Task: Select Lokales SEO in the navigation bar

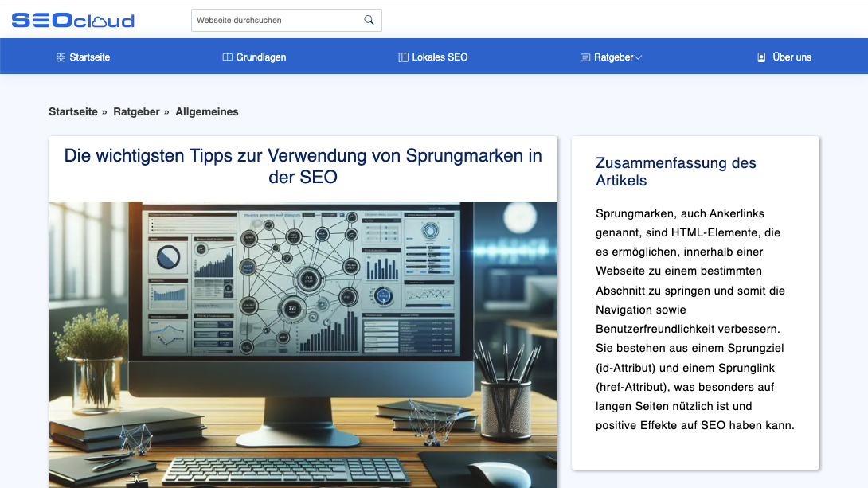Action: click(x=440, y=57)
